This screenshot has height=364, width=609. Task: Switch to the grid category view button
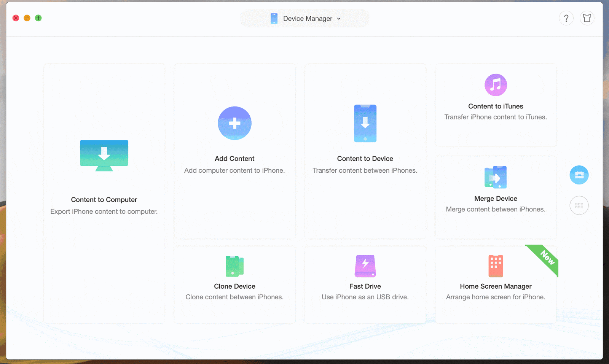[x=579, y=205]
